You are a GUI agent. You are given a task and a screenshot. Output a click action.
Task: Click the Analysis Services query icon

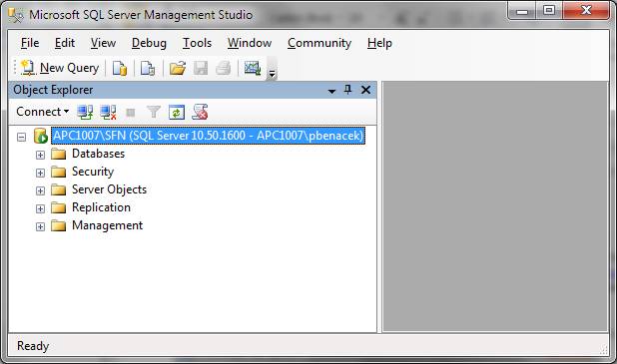[x=148, y=68]
